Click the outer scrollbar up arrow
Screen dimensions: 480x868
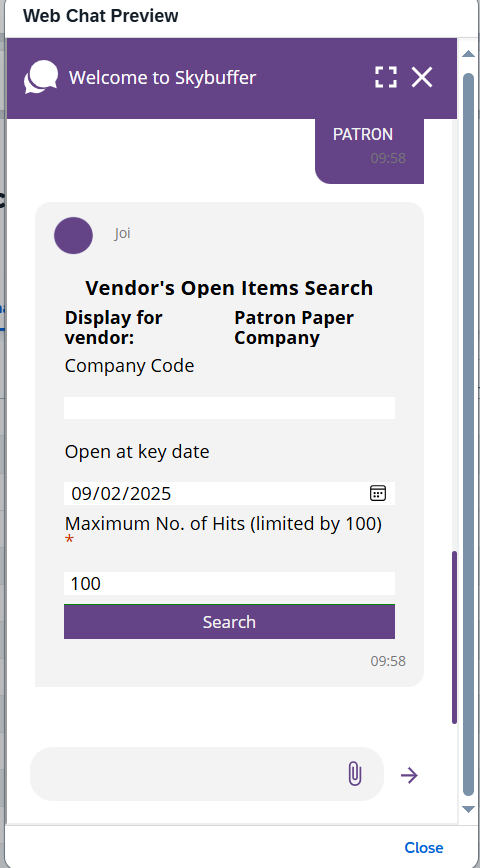(468, 54)
